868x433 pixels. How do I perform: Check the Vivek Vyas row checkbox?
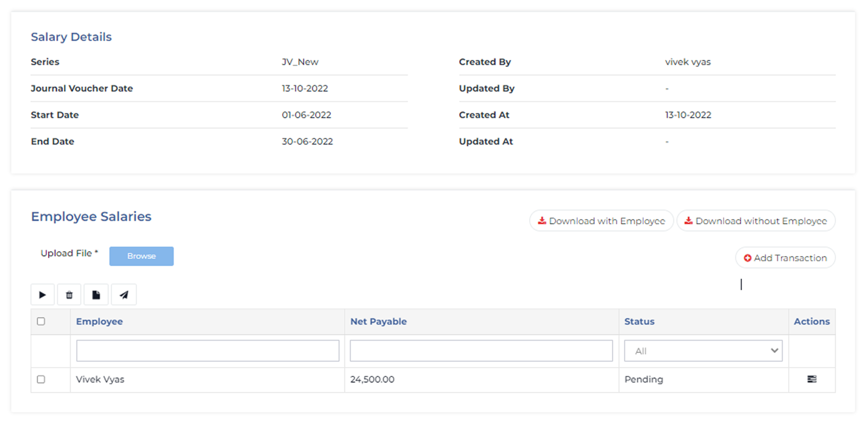coord(41,379)
